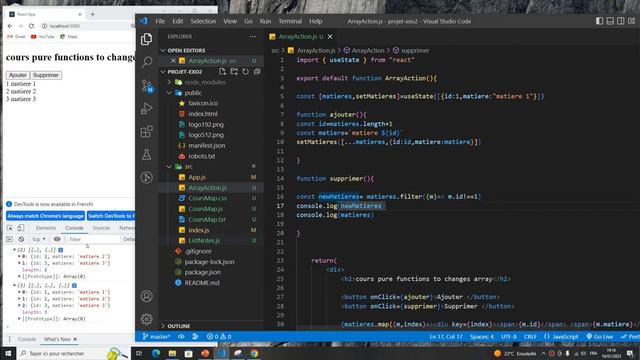Click New File icon in PROJET-EXO2 header

coord(222,71)
